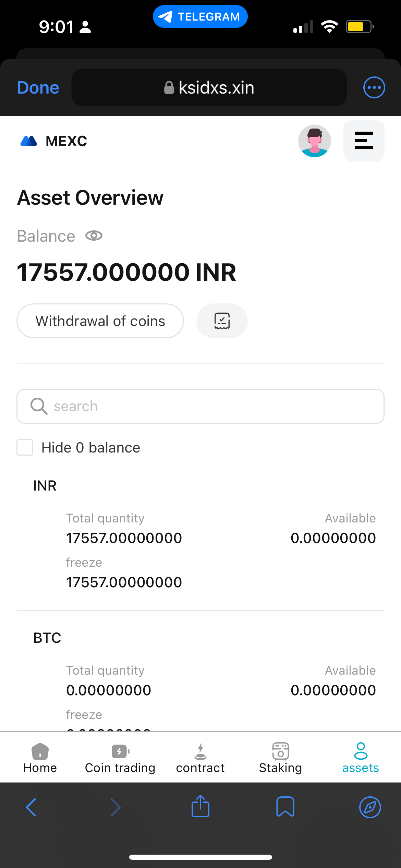This screenshot has width=401, height=868.
Task: Tap the share icon
Action: 200,807
